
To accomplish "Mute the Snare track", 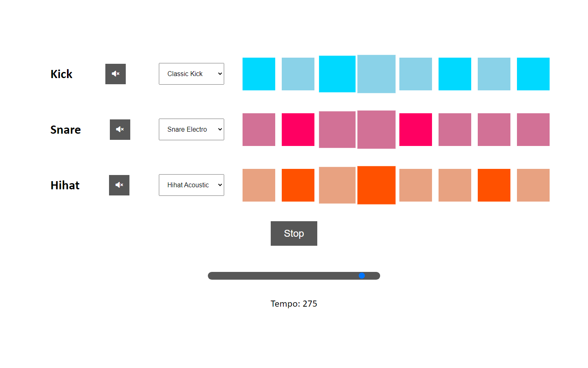I will (x=120, y=130).
